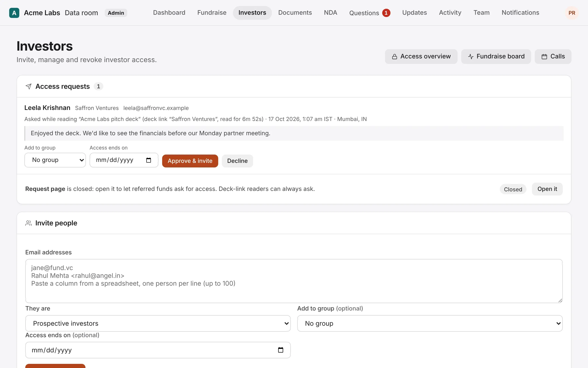Image resolution: width=588 pixels, height=368 pixels.
Task: Open the Updates tab
Action: pyautogui.click(x=415, y=13)
